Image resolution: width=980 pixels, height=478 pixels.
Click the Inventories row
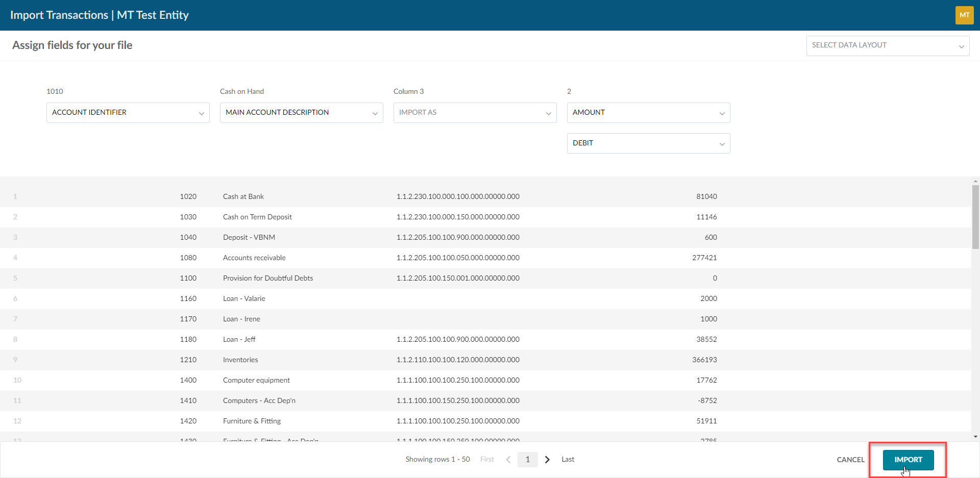point(240,360)
